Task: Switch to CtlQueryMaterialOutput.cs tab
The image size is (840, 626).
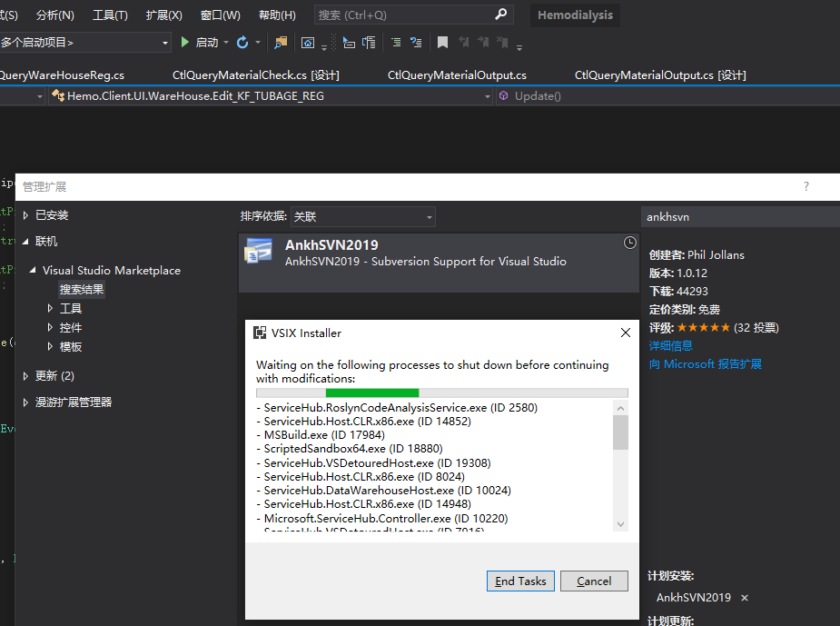Action: (457, 75)
